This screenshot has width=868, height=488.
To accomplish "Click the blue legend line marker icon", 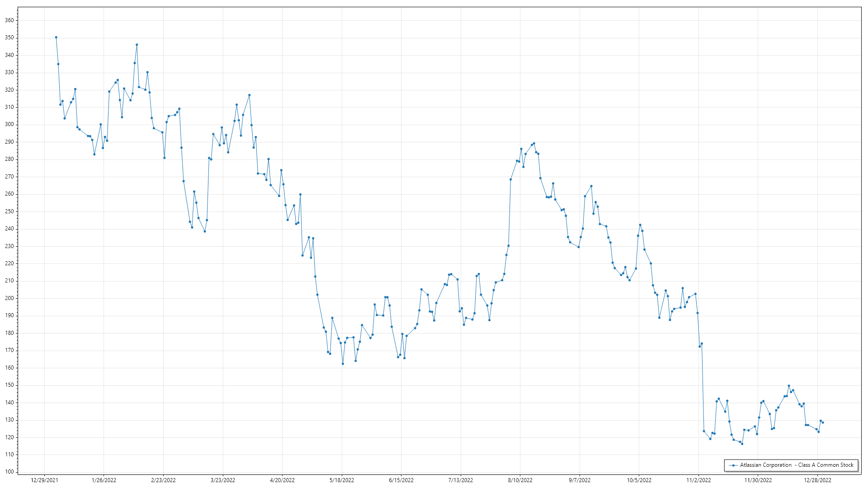I will pos(733,465).
